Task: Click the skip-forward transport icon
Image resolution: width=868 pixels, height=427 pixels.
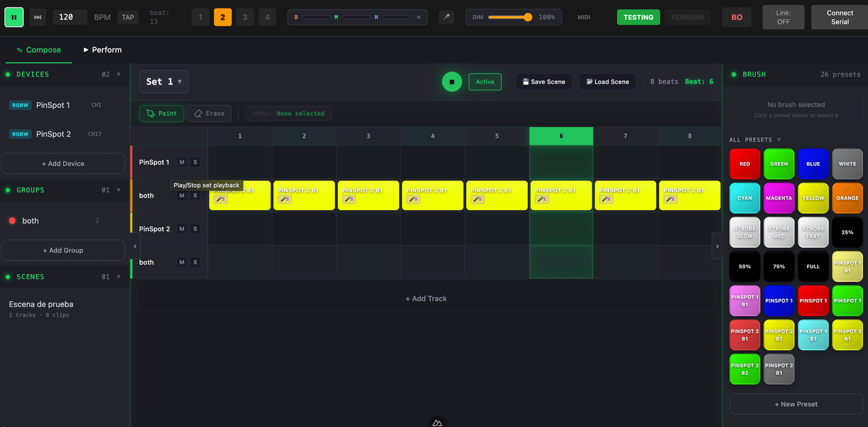Action: tap(37, 17)
